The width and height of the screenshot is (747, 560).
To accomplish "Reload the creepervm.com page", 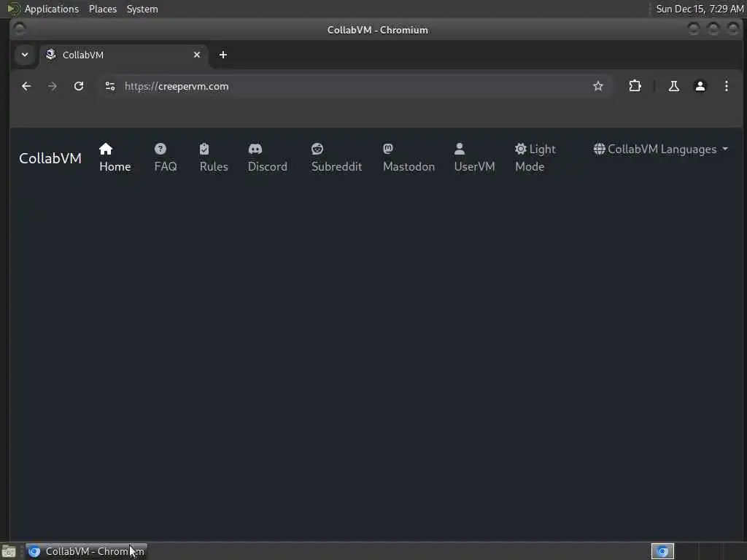I will point(79,86).
